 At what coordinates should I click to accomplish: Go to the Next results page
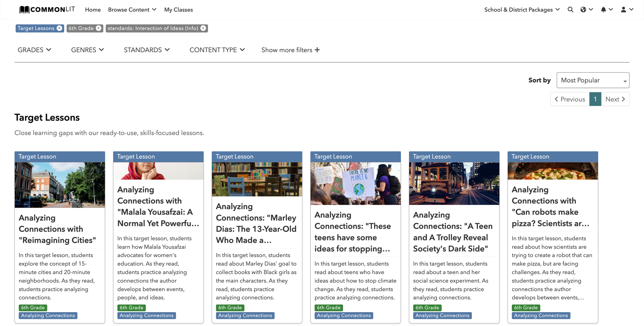click(615, 99)
